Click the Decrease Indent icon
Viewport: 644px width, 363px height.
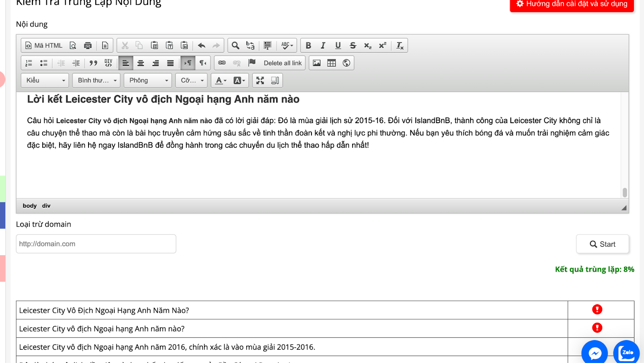point(61,63)
